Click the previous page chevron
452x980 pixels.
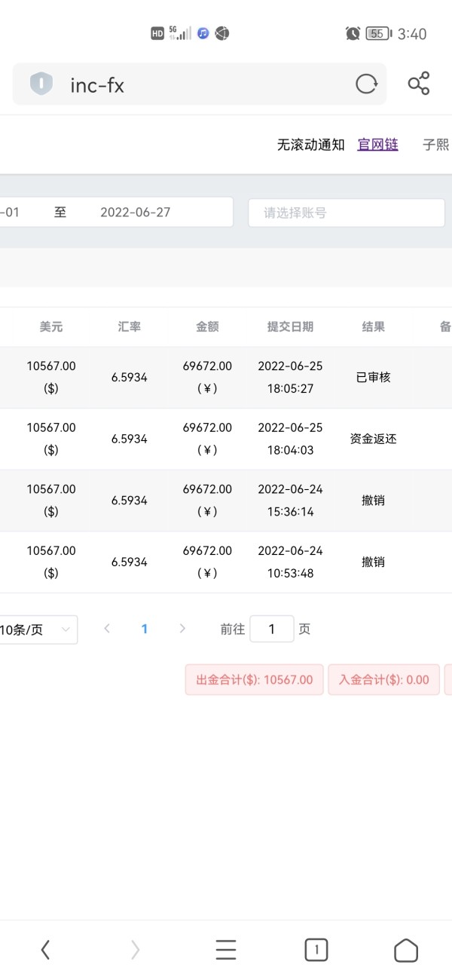(x=107, y=629)
